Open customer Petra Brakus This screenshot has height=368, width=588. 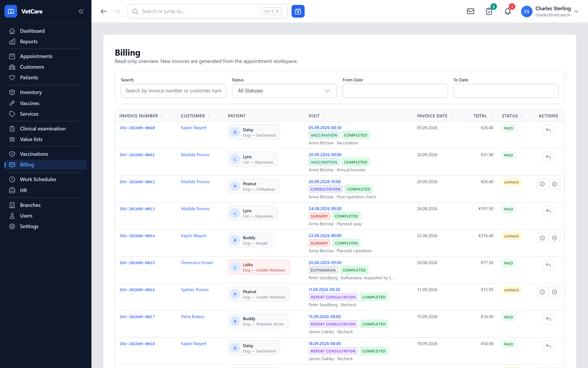(193, 317)
